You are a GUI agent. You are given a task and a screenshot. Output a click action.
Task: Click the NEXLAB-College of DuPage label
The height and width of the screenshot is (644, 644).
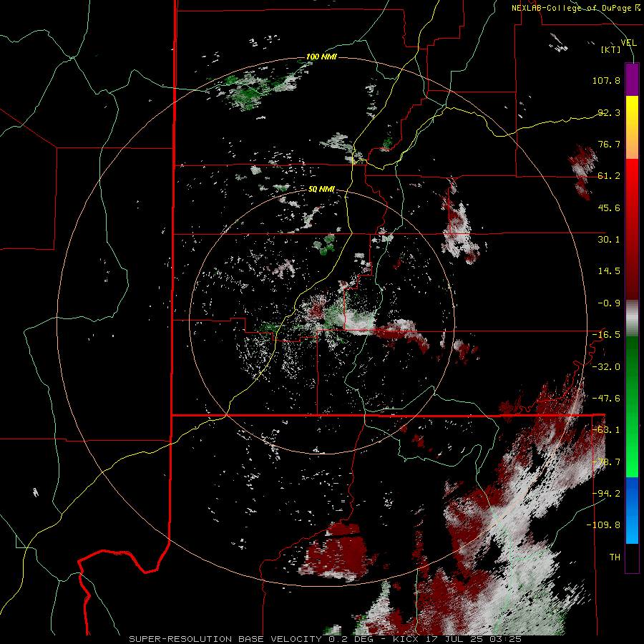pyautogui.click(x=576, y=8)
